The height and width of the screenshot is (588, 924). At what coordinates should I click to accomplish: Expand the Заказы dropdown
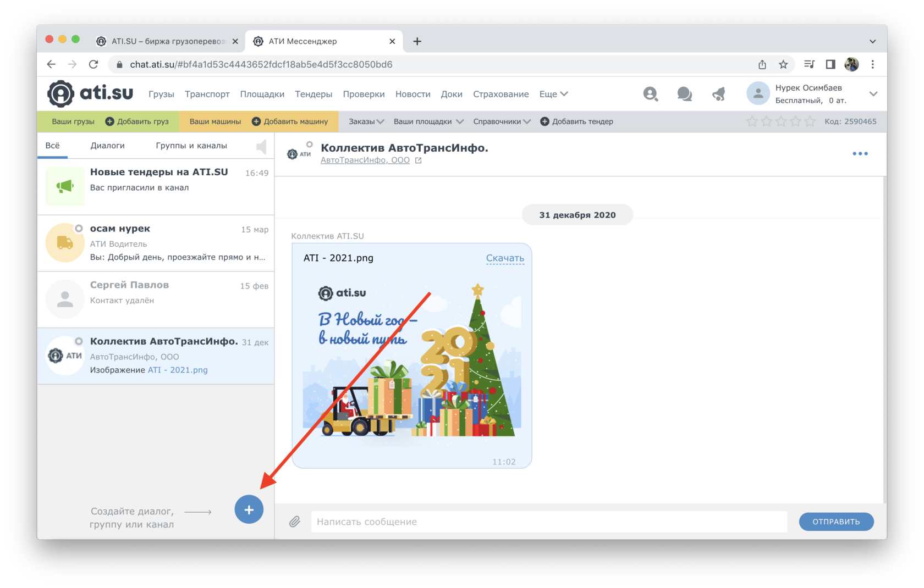[366, 121]
